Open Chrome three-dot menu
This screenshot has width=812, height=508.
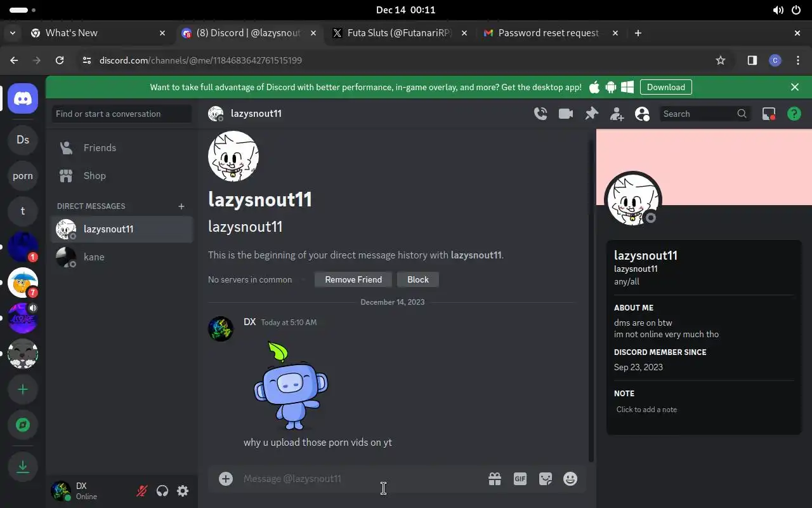pos(797,60)
